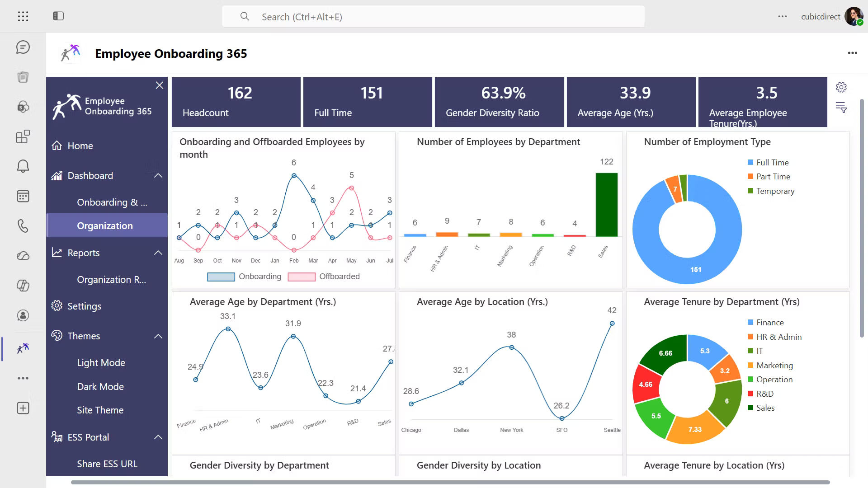Collapse the Dashboard menu section
The height and width of the screenshot is (488, 868).
[x=158, y=176]
